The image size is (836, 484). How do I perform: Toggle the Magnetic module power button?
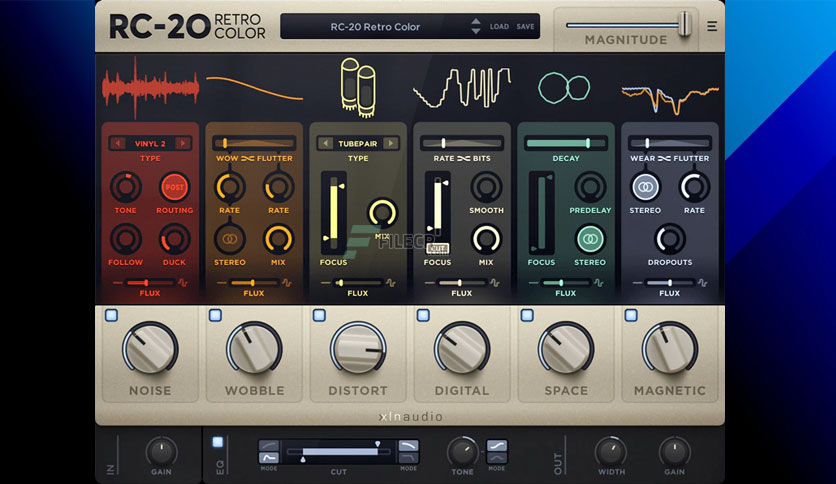pos(631,315)
